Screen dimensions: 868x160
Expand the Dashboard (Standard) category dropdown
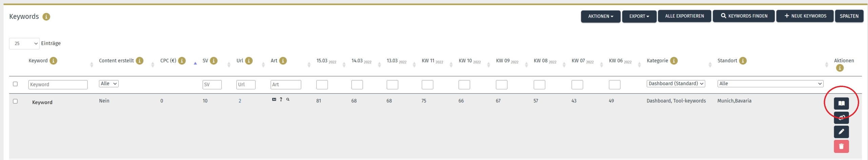point(676,84)
